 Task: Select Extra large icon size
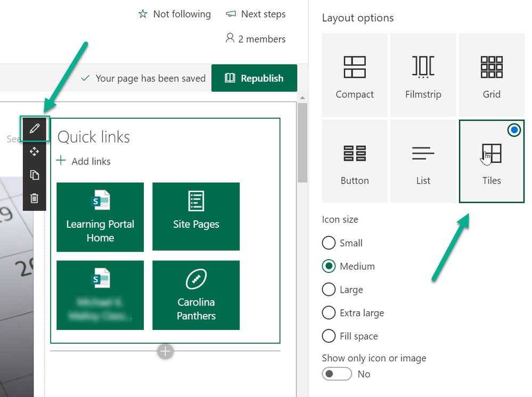point(329,312)
